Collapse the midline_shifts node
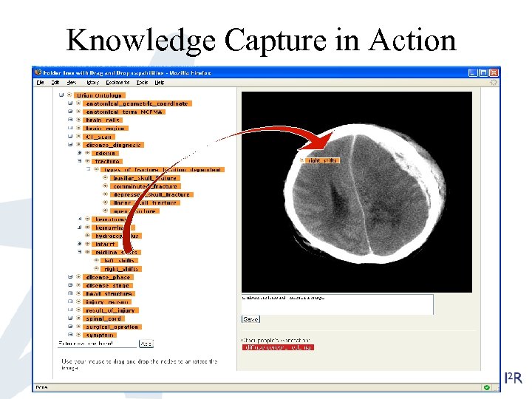 [79, 252]
